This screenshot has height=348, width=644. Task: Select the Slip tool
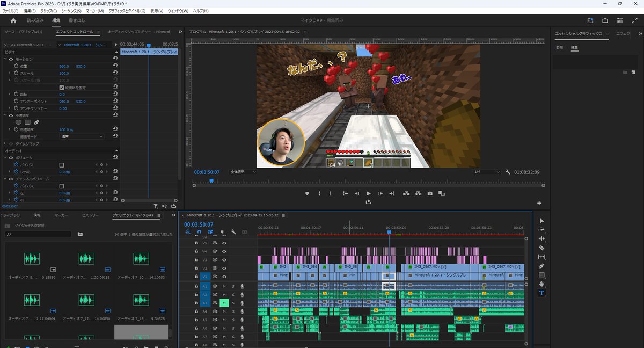pos(541,257)
